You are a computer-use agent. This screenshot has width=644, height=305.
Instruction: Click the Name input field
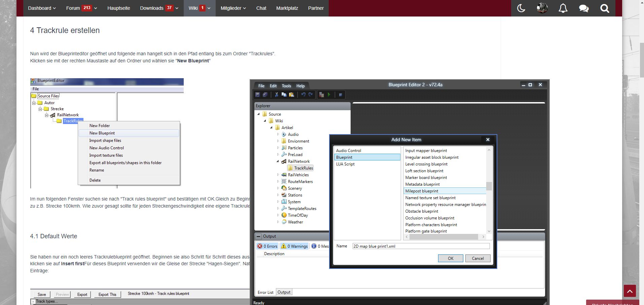click(x=421, y=246)
